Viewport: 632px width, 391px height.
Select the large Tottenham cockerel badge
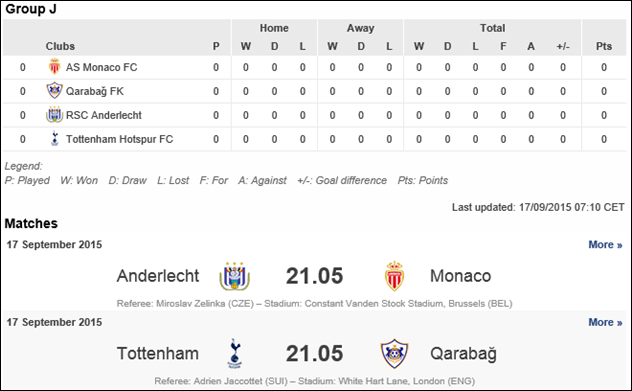click(x=235, y=354)
